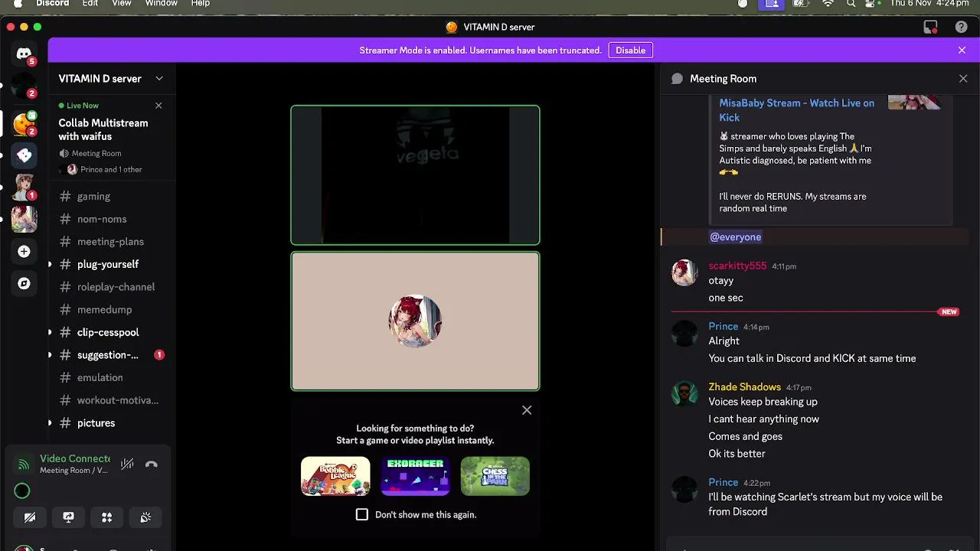Open the Discord inbox icon in title bar
This screenshot has height=551, width=980.
[931, 27]
